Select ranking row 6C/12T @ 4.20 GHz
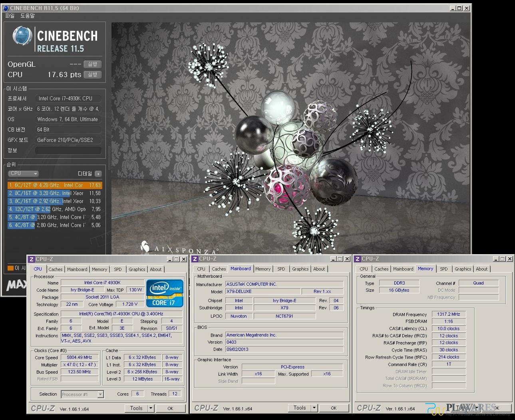The width and height of the screenshot is (515, 420). point(55,185)
